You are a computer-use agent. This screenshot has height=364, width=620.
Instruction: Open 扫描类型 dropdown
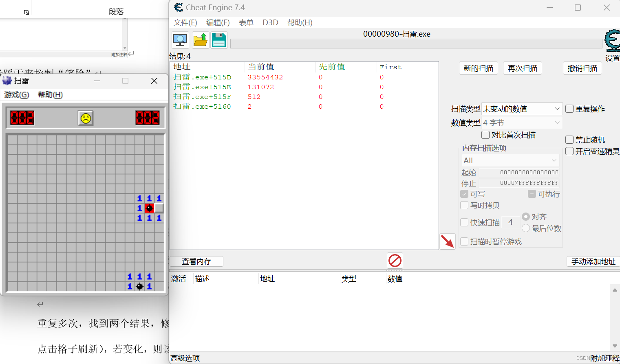522,109
